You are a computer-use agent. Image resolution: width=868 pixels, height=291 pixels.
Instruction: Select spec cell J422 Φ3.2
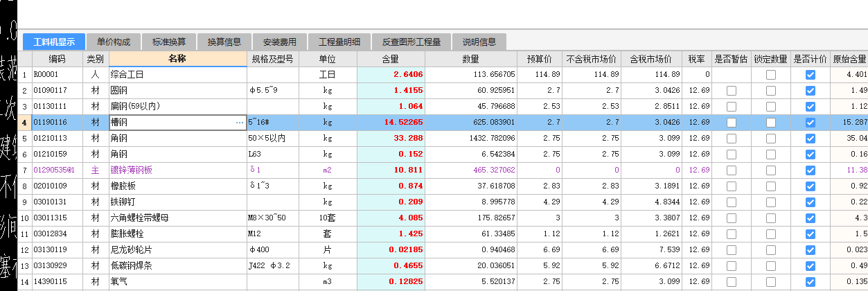(x=273, y=265)
